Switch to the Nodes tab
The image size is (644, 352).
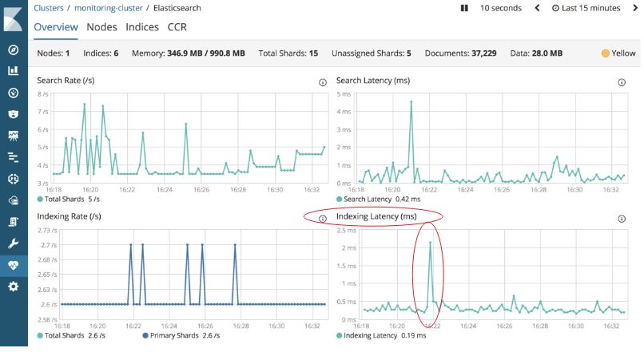[x=101, y=27]
